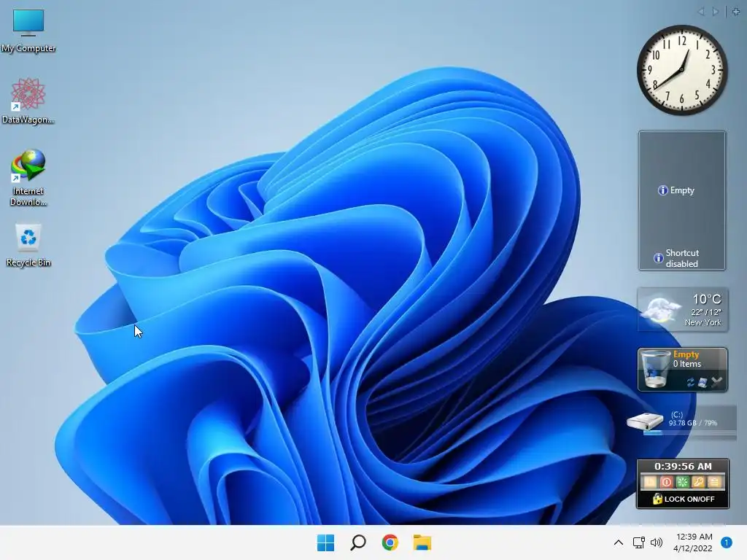Open the taskbar clock showing 12:39 AM
Image resolution: width=747 pixels, height=560 pixels.
pos(694,542)
